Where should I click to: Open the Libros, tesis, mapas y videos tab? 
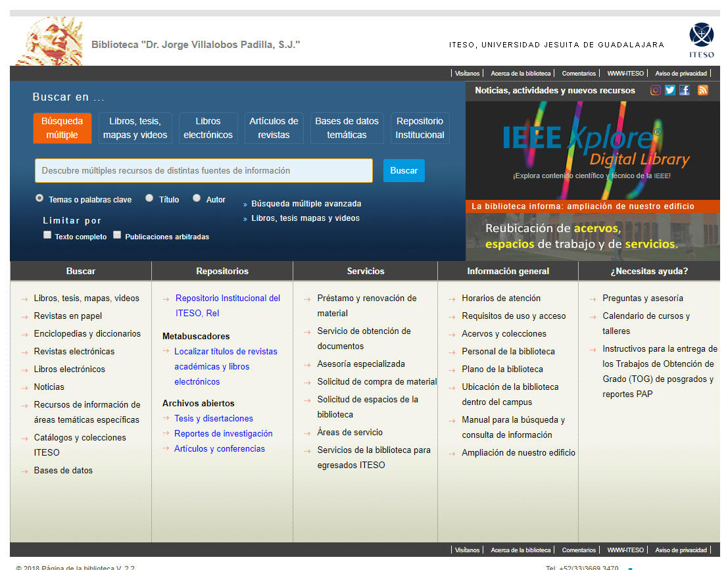pyautogui.click(x=135, y=128)
